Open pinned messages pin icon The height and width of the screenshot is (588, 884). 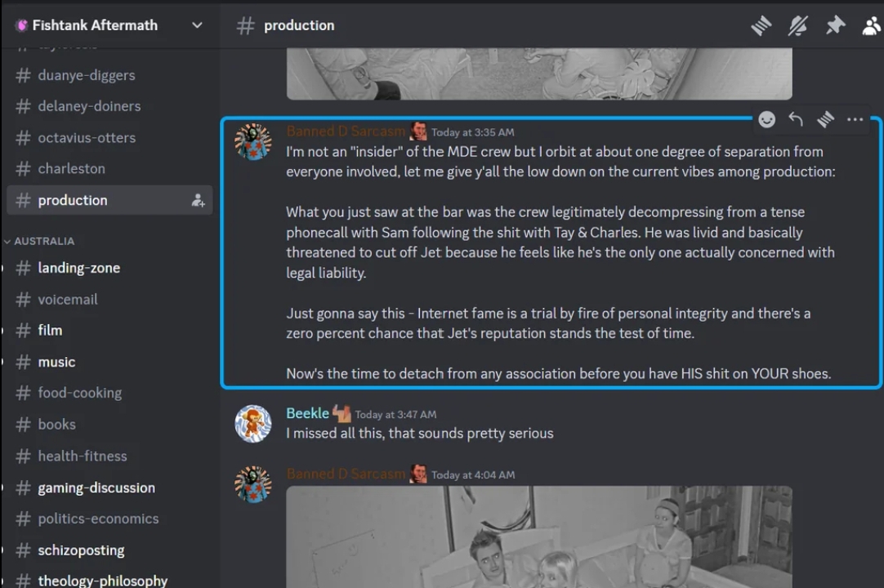pyautogui.click(x=835, y=25)
